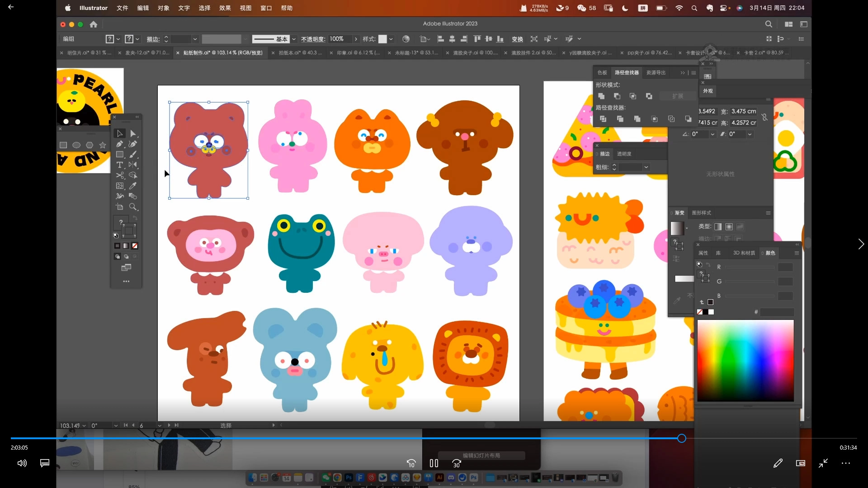The image size is (868, 488).
Task: Click the Minus Back pathfinder icon
Action: 688,119
